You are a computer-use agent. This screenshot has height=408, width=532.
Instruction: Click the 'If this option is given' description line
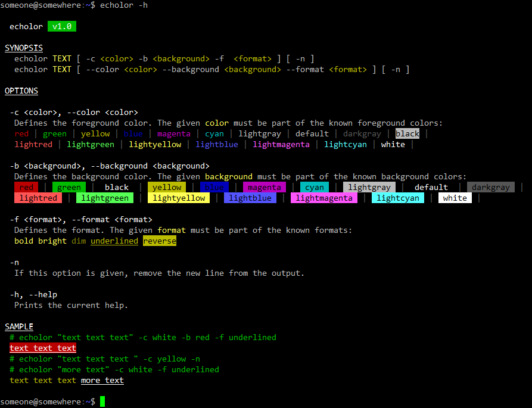click(160, 273)
